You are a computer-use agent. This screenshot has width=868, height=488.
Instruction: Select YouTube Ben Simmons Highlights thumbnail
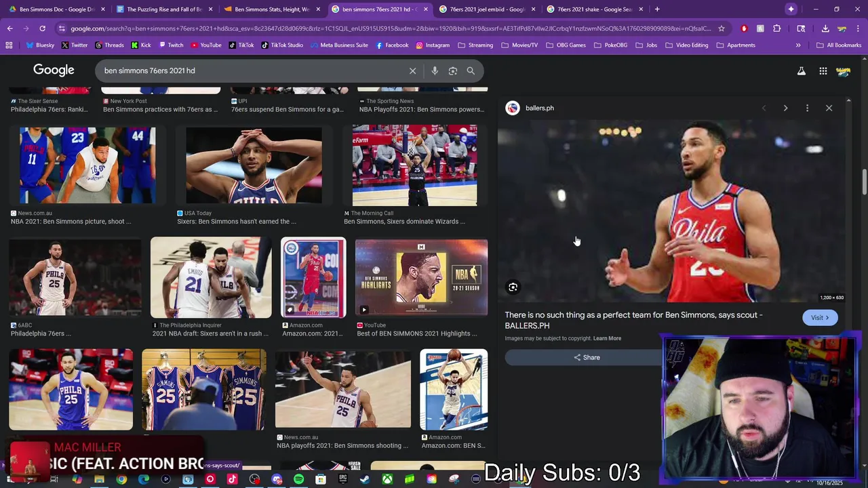(x=421, y=277)
